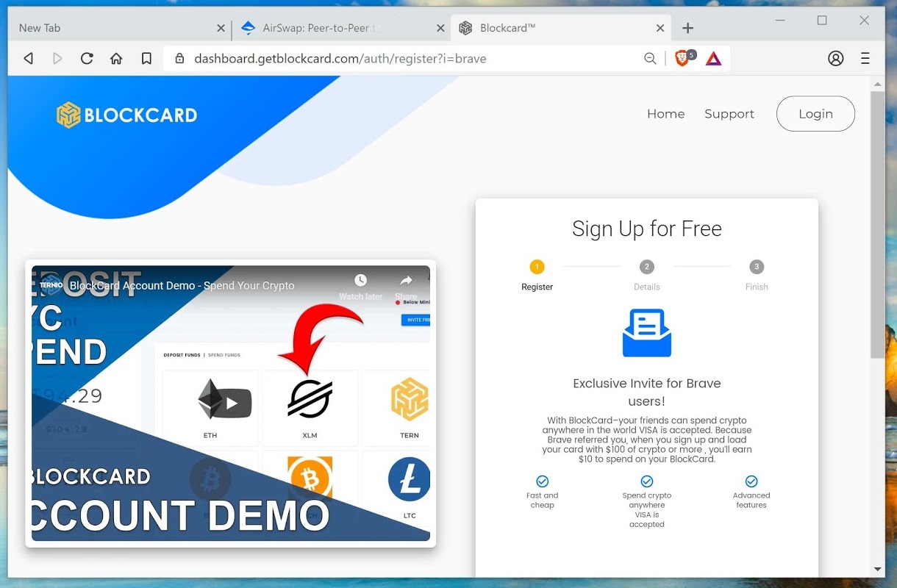Click the Spend crypto anywhere checkmark icon
The image size is (897, 588).
pyautogui.click(x=647, y=481)
